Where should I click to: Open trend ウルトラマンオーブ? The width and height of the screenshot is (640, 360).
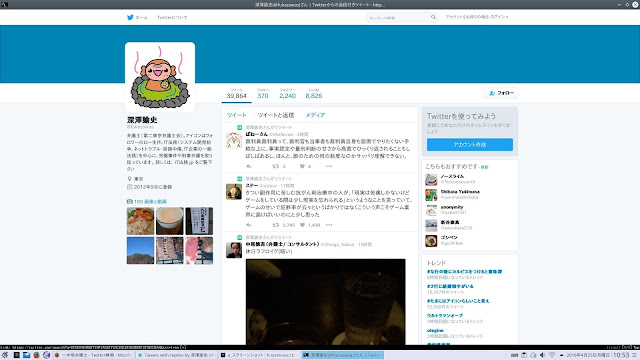click(445, 316)
